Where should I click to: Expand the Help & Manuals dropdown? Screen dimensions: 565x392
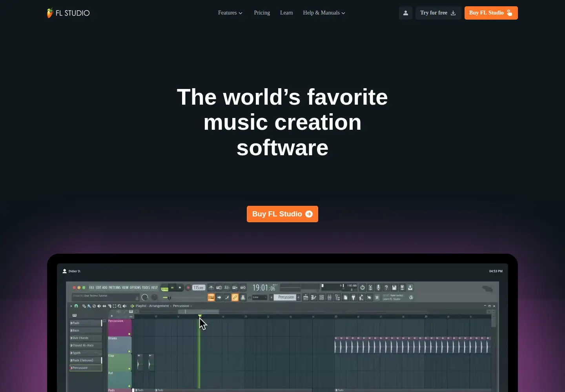[324, 13]
